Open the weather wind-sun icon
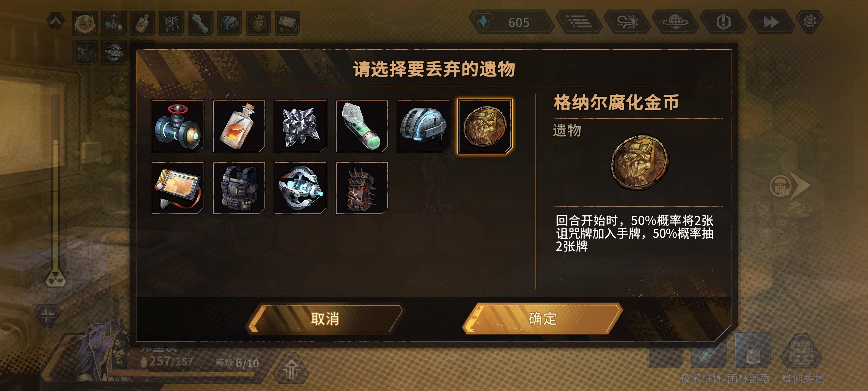Image resolution: width=868 pixels, height=391 pixels. point(627,22)
